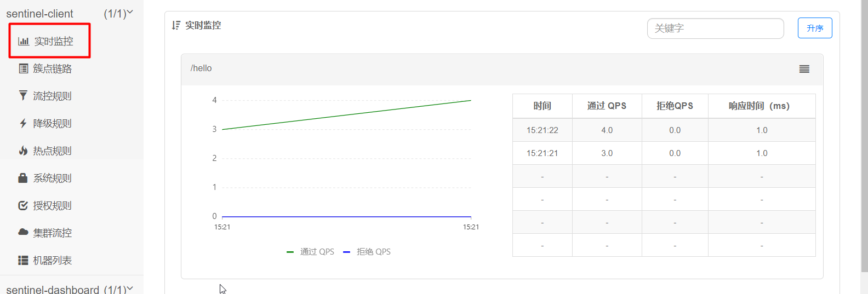This screenshot has height=294, width=868.
Task: Click the lightning bolt icon for 降级规则
Action: pos(23,123)
